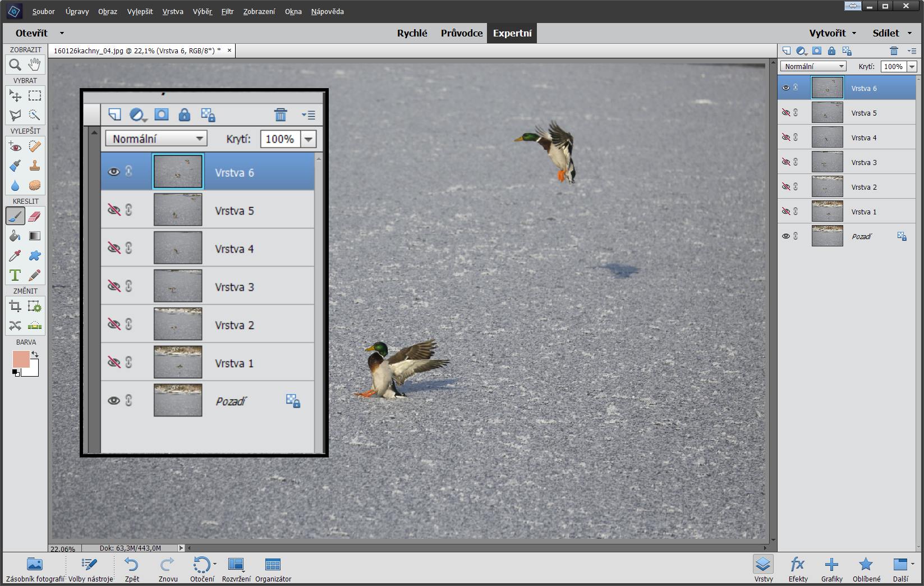924x586 pixels.
Task: Show Vrstva 5 in the right layers panel
Action: (x=785, y=113)
